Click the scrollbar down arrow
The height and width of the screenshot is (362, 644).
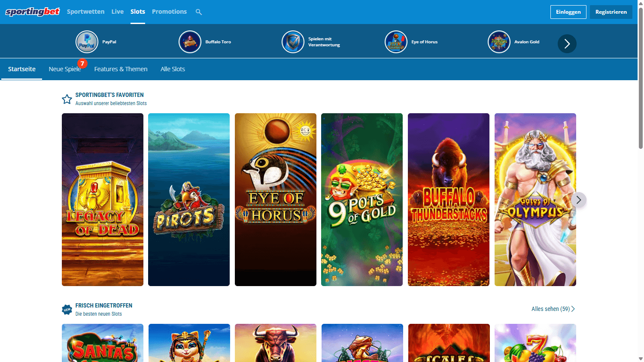(x=641, y=359)
